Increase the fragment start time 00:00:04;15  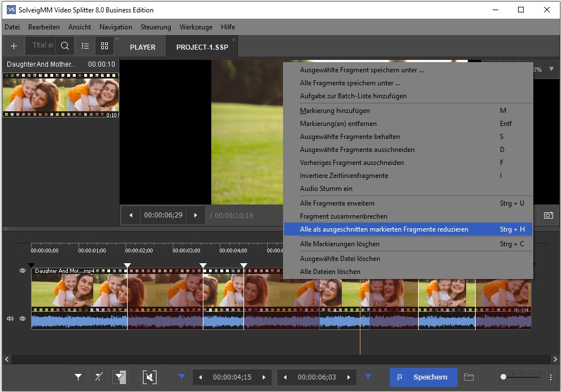coord(264,377)
